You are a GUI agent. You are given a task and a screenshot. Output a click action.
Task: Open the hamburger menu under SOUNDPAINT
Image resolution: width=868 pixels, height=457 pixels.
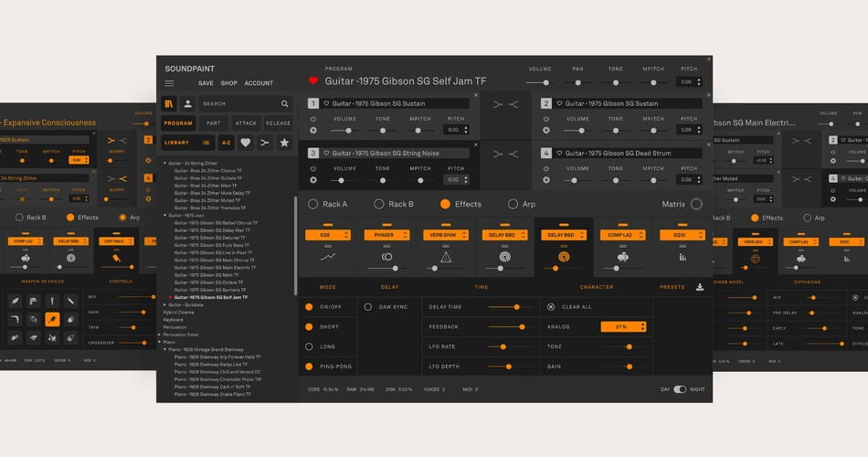pos(169,83)
